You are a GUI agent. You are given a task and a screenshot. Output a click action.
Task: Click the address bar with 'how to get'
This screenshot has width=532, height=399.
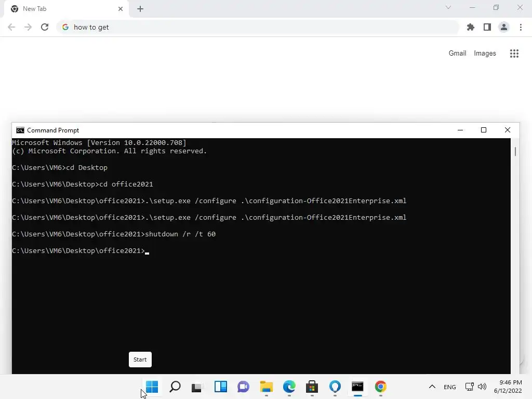click(258, 27)
